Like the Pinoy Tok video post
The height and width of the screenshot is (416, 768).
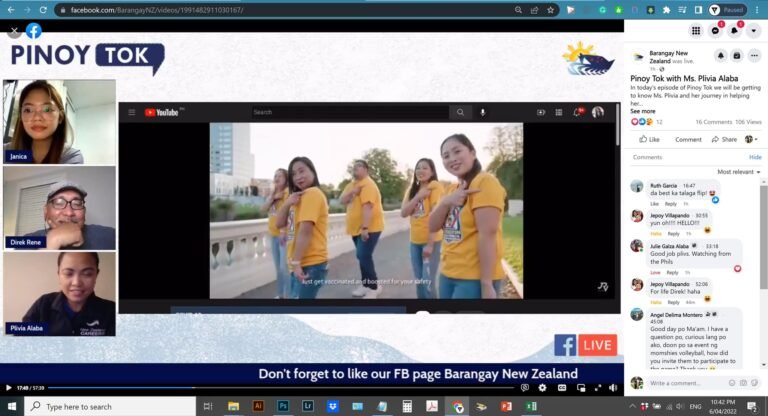[649, 140]
